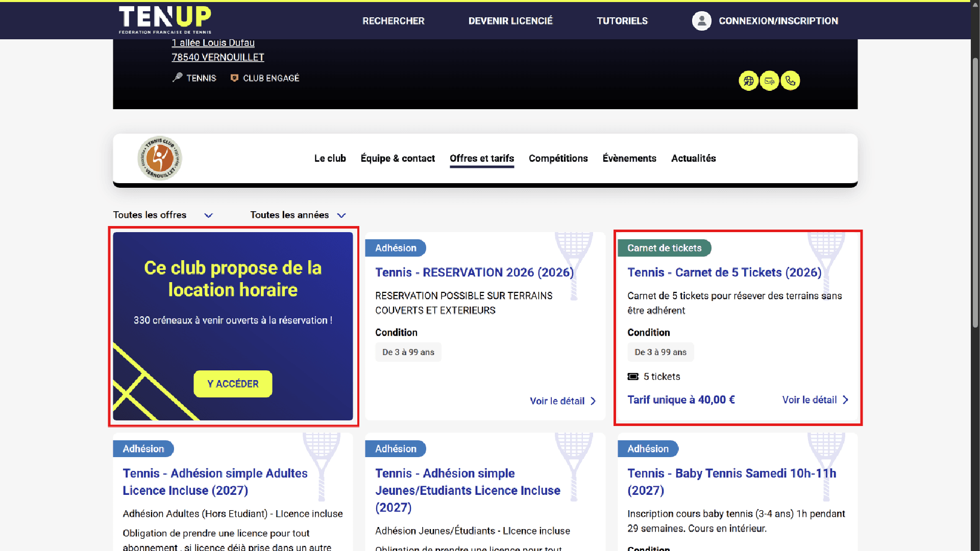Open DEVENIR LICENCIÉ in the top navigation
Screen dimensions: 980x551
tap(510, 21)
